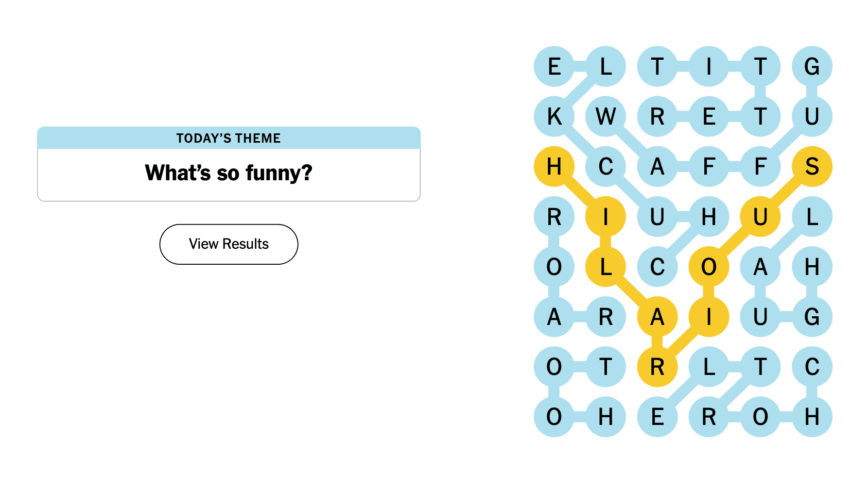Viewport: 868px width, 479px height.
Task: Select the yellow A tile
Action: click(x=657, y=317)
